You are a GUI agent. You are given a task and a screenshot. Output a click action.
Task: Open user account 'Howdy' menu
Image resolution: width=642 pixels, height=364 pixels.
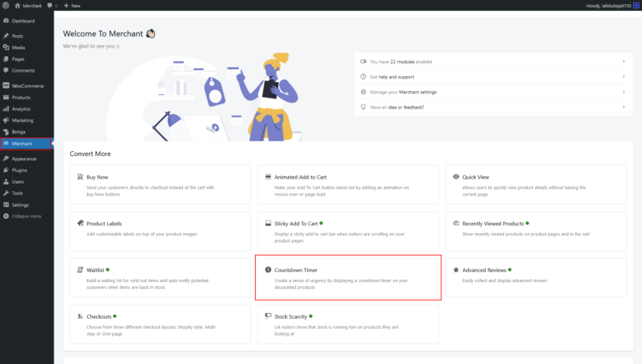tap(612, 6)
